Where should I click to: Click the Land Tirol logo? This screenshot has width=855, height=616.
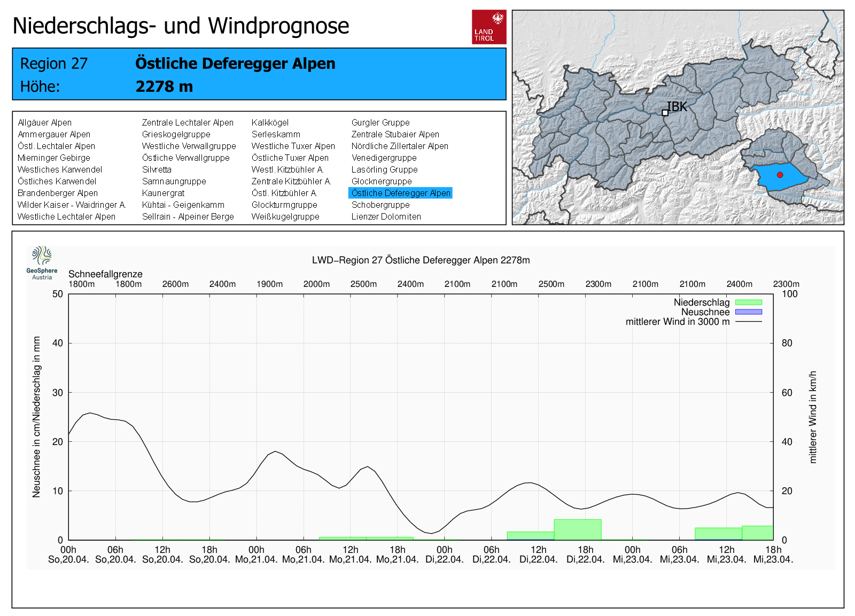coord(489,27)
